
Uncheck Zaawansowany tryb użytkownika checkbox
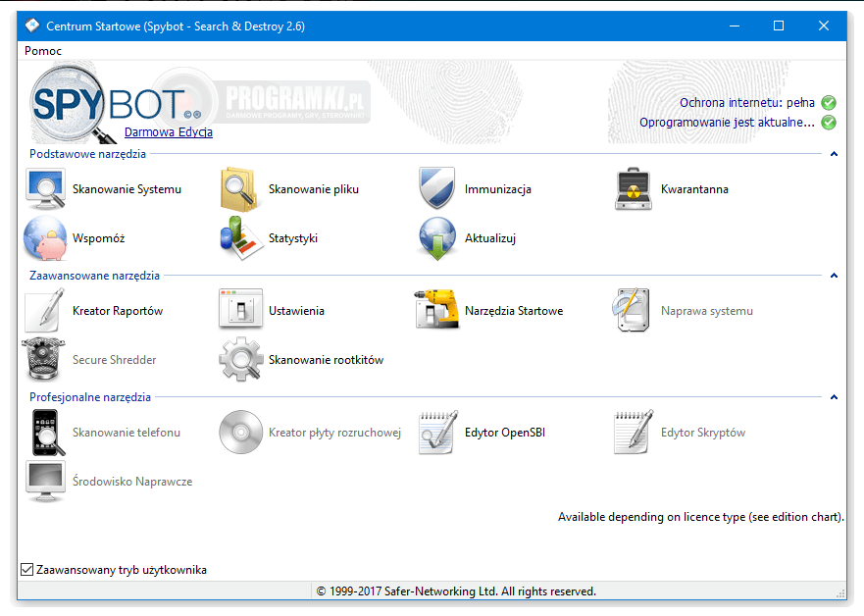27,569
